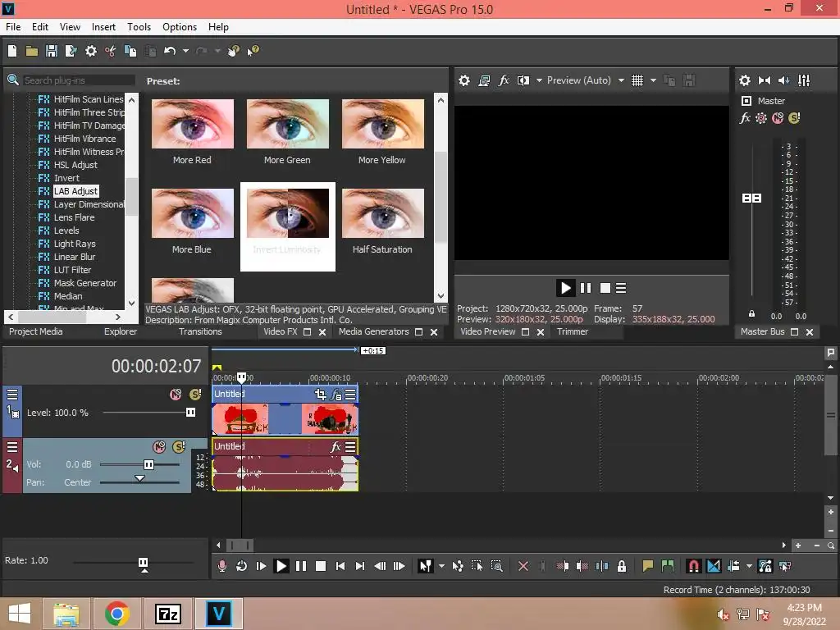Open the Tools menu
Screen dimensions: 840x630
click(139, 27)
